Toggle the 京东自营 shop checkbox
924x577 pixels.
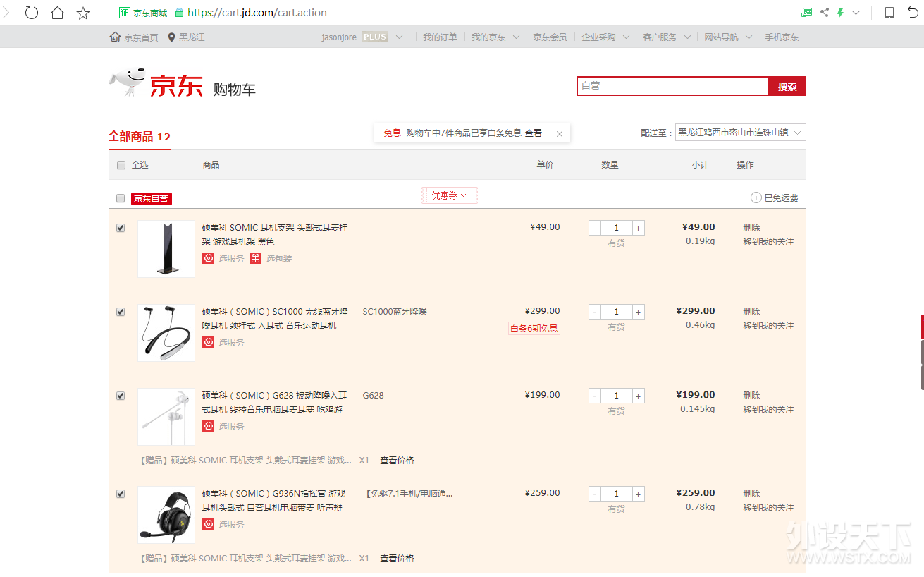[x=121, y=198]
